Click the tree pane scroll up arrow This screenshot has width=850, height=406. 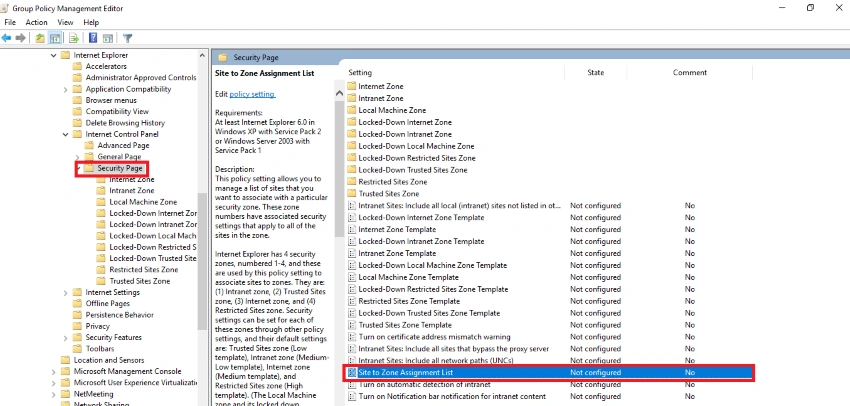[202, 55]
